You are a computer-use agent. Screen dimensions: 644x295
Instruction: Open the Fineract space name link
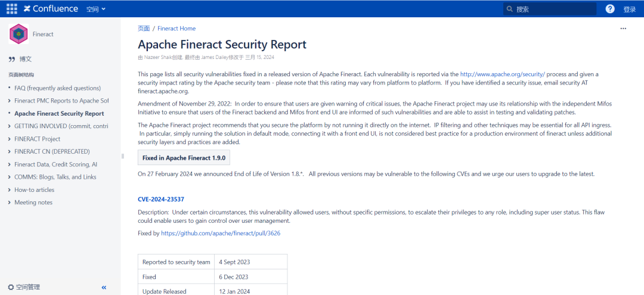[43, 34]
